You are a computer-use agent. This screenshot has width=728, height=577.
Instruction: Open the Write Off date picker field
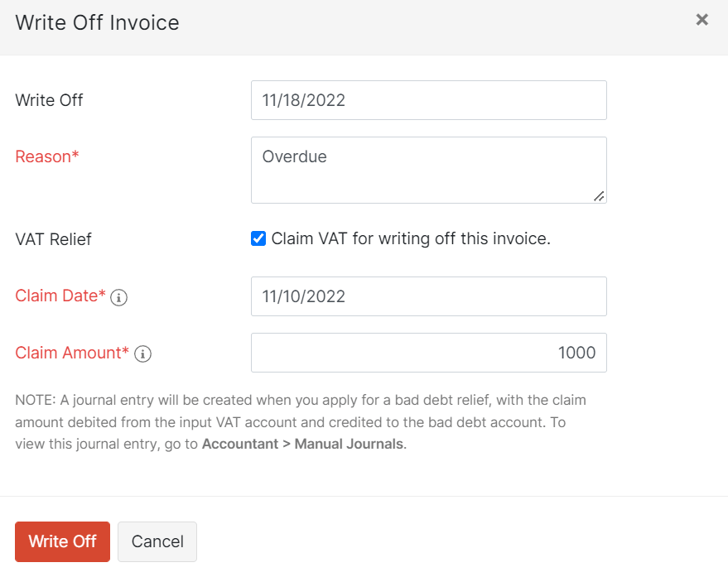(x=428, y=99)
